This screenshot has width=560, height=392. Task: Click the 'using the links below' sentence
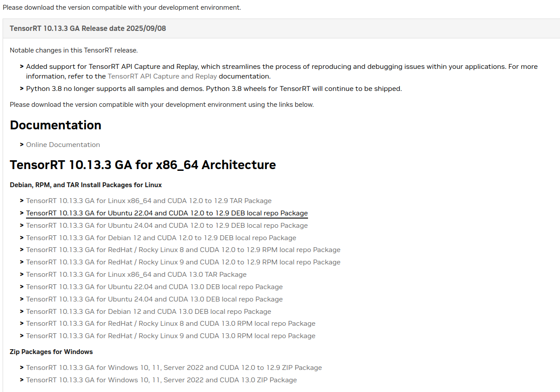click(162, 105)
